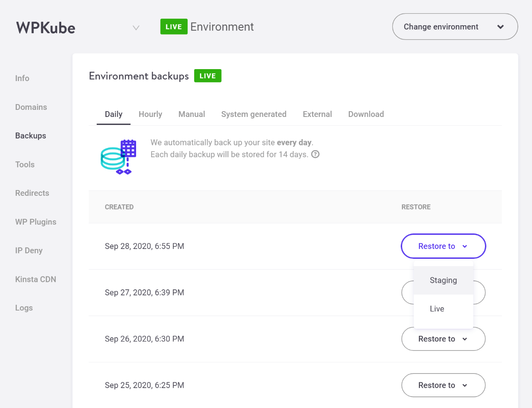Click the Environment backups heading
Image resolution: width=532 pixels, height=408 pixels.
[139, 76]
